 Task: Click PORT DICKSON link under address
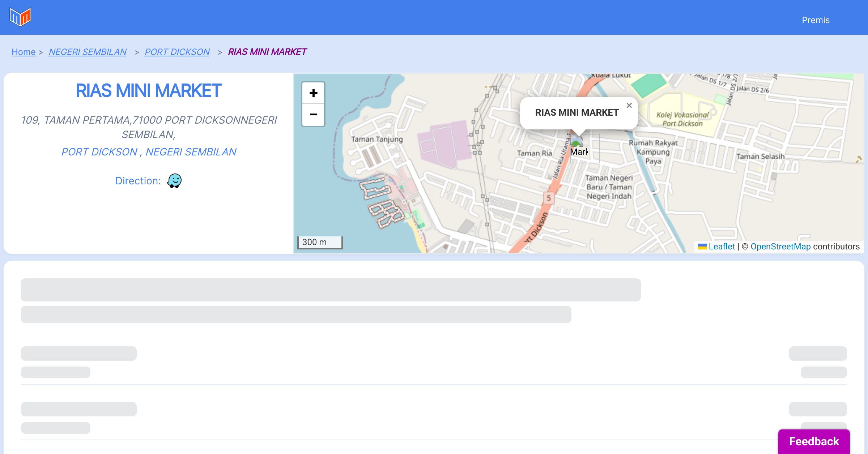pyautogui.click(x=99, y=152)
